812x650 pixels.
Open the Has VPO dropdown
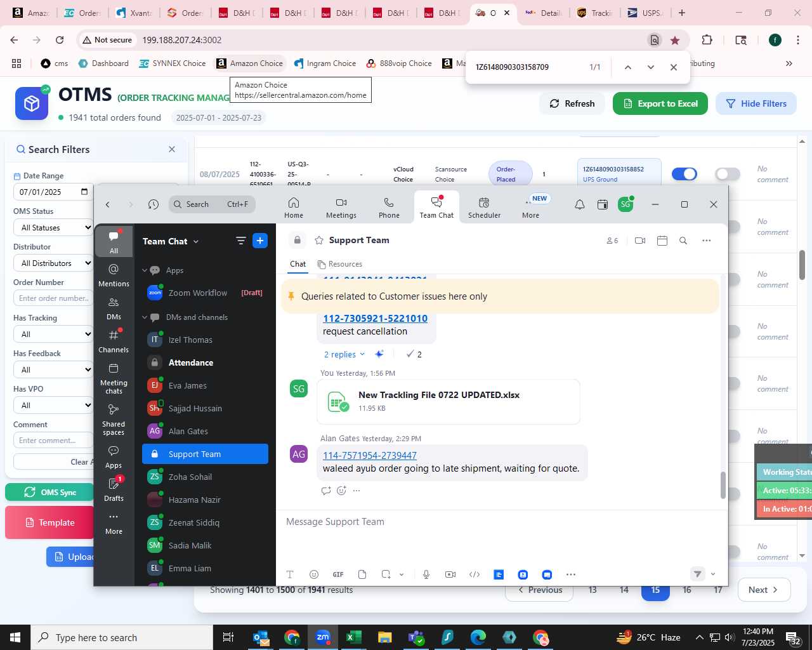coord(53,405)
